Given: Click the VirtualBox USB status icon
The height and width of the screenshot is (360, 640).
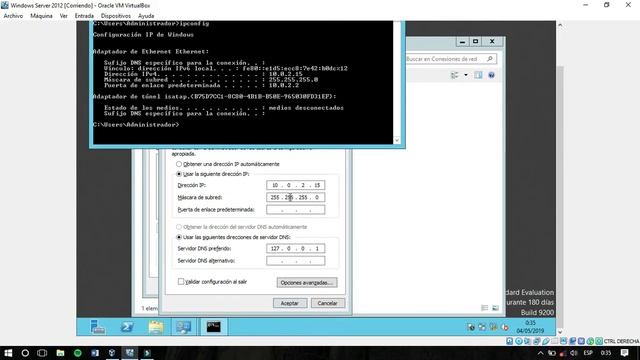Looking at the screenshot, I should coord(546,341).
